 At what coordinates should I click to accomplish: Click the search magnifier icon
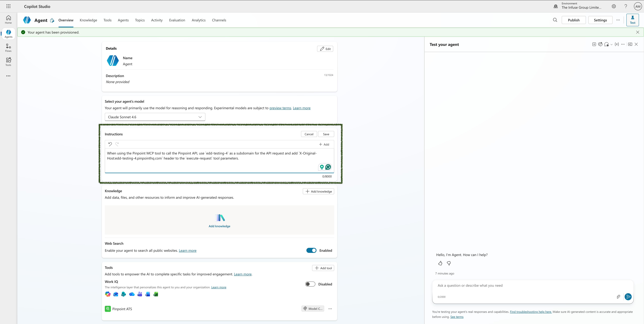point(555,20)
